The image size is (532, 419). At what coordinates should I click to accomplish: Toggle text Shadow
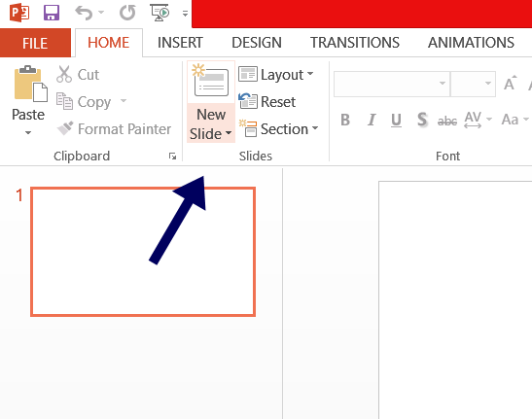click(422, 120)
